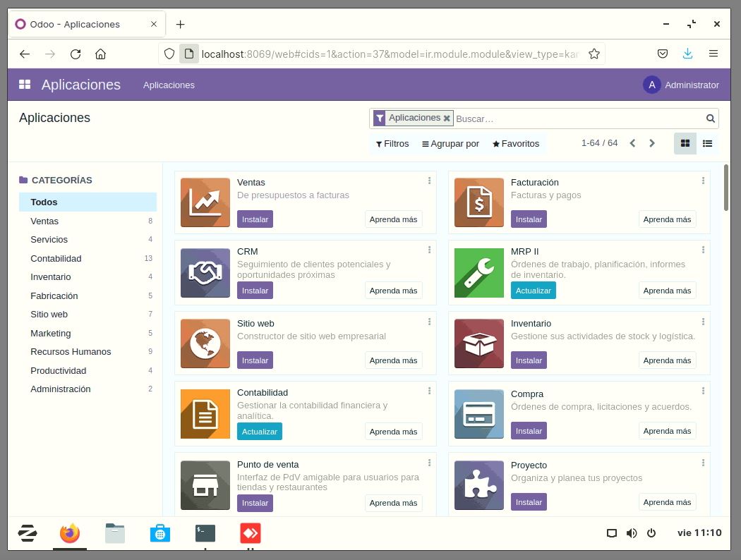Click the Sitio web globe icon
The width and height of the screenshot is (741, 560).
205,343
